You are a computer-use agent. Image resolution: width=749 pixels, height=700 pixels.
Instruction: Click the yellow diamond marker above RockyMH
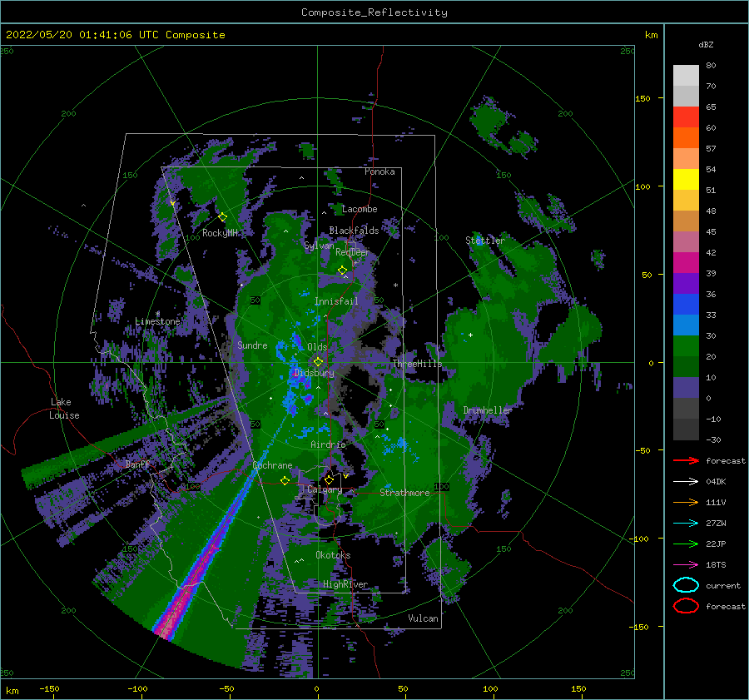[222, 217]
